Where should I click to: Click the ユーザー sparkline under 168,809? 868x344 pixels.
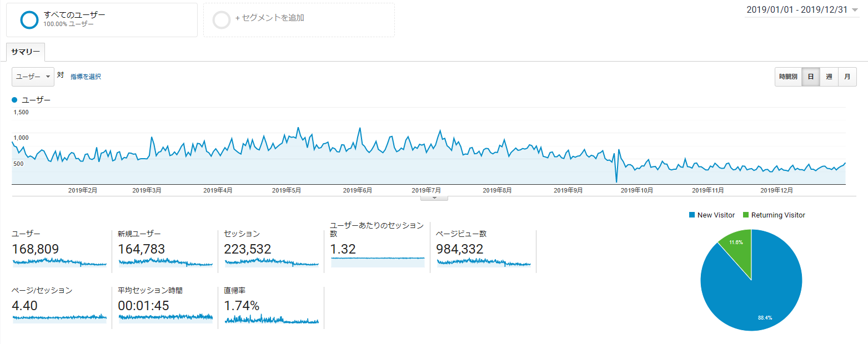tap(59, 262)
